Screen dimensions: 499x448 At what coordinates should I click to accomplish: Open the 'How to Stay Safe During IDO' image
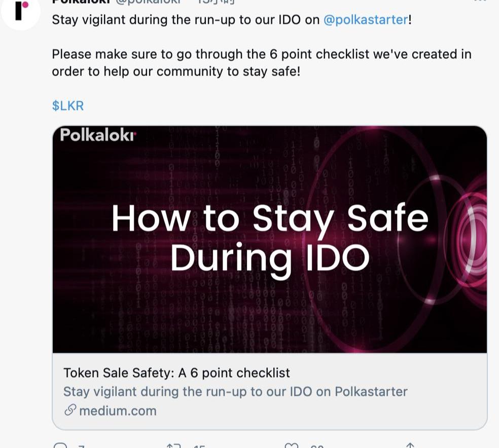coord(269,239)
